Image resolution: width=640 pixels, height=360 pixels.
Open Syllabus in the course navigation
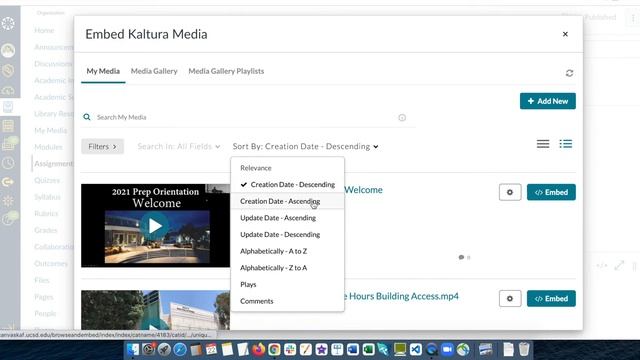pos(47,197)
